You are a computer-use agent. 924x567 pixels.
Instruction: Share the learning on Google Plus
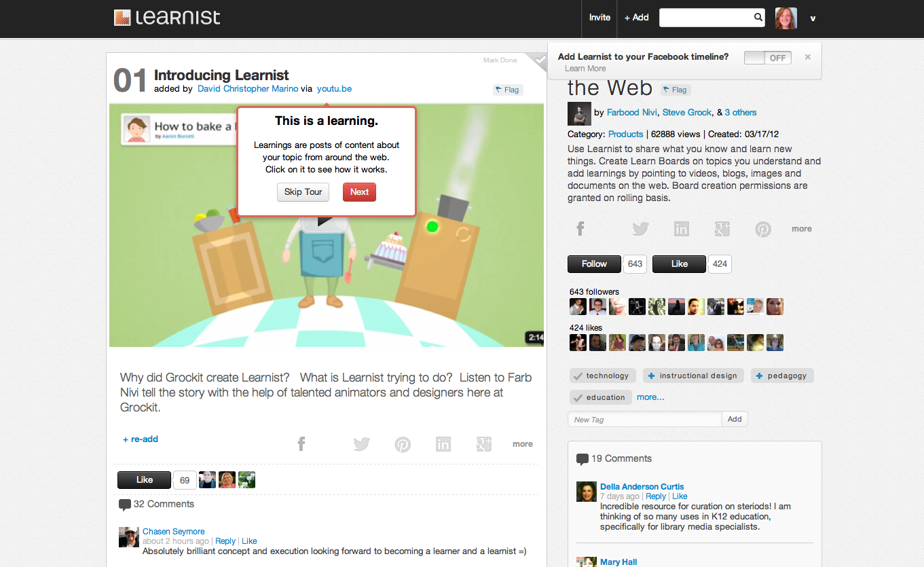tap(484, 444)
